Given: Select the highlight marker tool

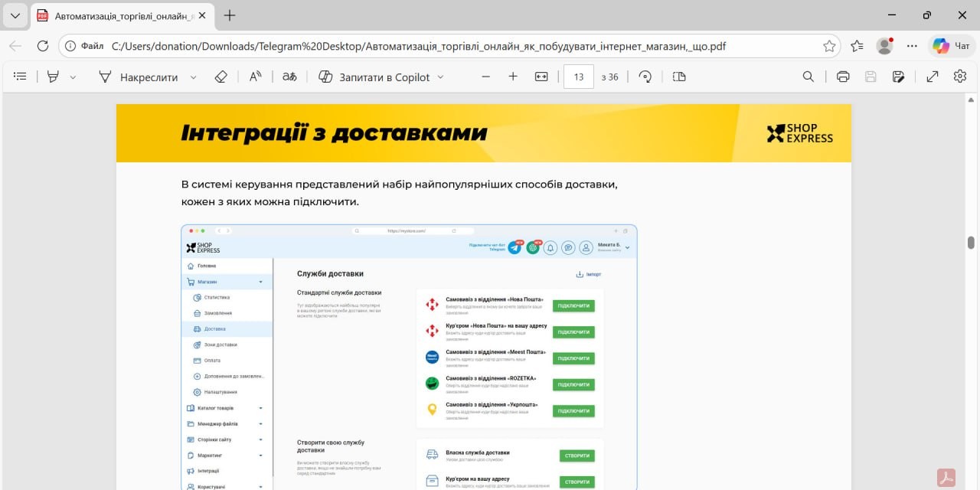Looking at the screenshot, I should pyautogui.click(x=53, y=77).
